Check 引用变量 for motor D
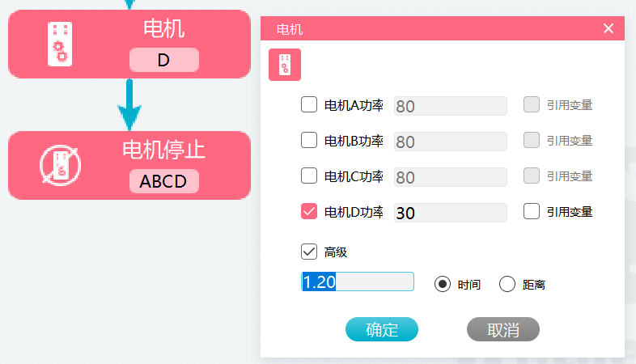636x364 pixels. (x=532, y=212)
